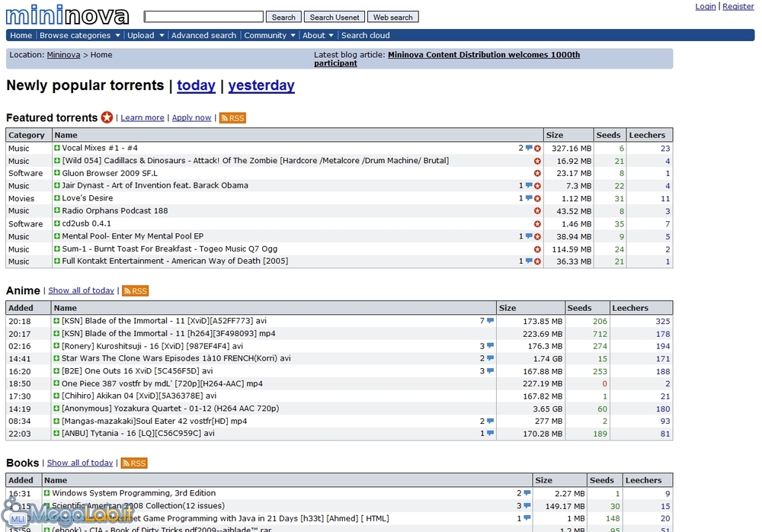Open comments icon on Blade of the Immortal XviD row
Viewport: 762px width, 532px height.
tap(490, 320)
